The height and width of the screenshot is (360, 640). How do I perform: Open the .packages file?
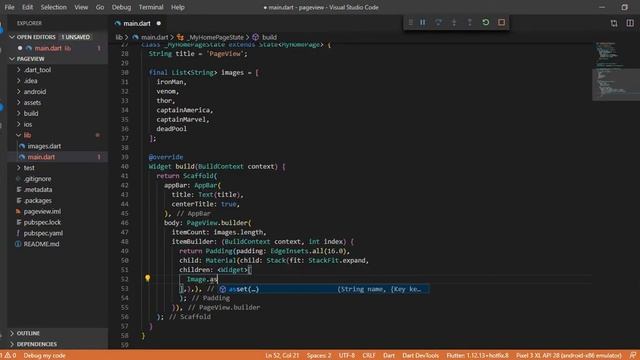[x=58, y=200]
